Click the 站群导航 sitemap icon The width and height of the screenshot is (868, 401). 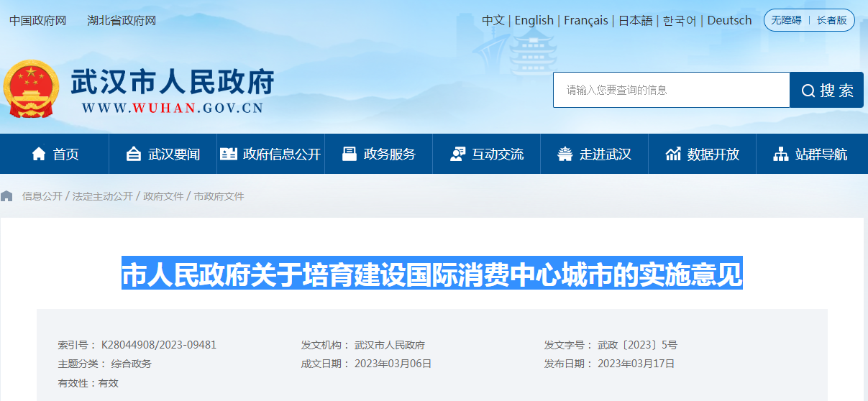pos(780,154)
